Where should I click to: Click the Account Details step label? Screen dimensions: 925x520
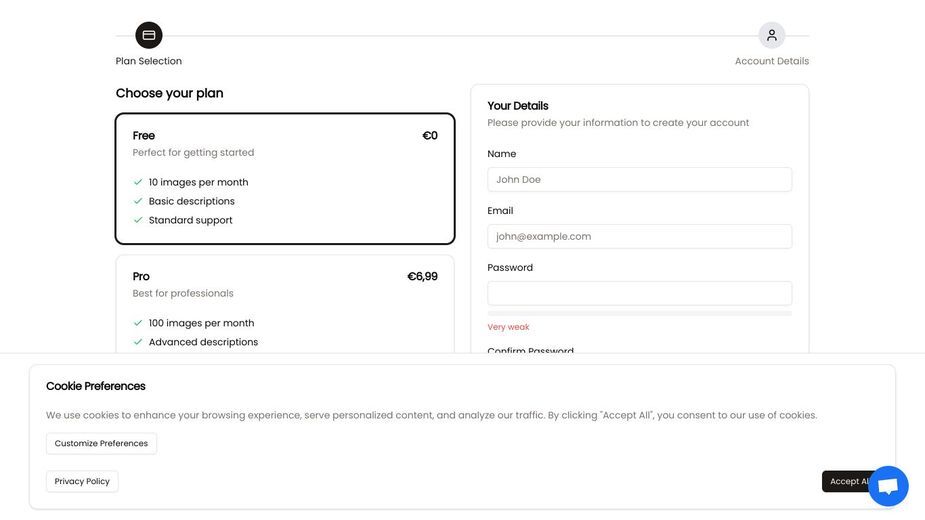click(x=772, y=61)
